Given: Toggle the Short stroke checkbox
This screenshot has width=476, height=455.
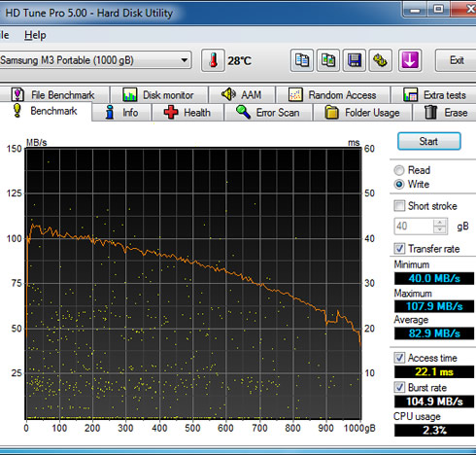Looking at the screenshot, I should click(399, 206).
